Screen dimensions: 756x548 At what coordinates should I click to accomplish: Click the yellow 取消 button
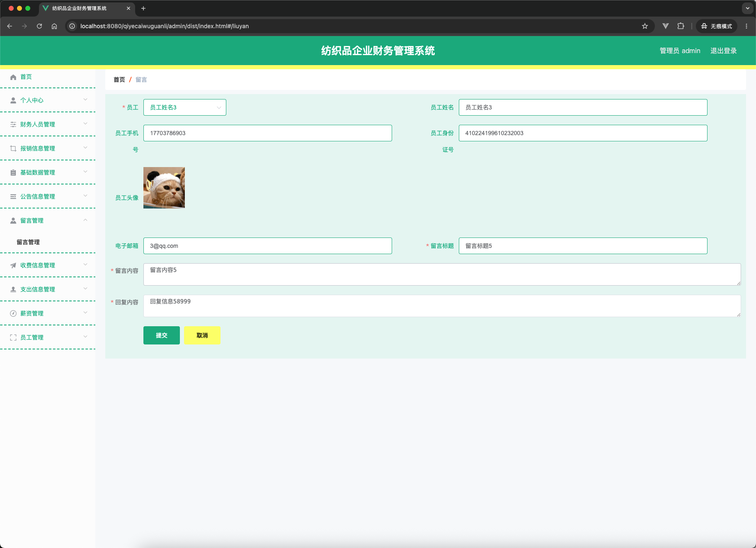[x=202, y=335]
